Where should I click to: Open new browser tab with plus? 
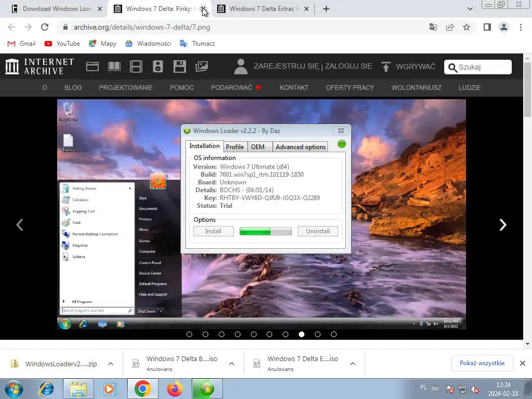[326, 9]
